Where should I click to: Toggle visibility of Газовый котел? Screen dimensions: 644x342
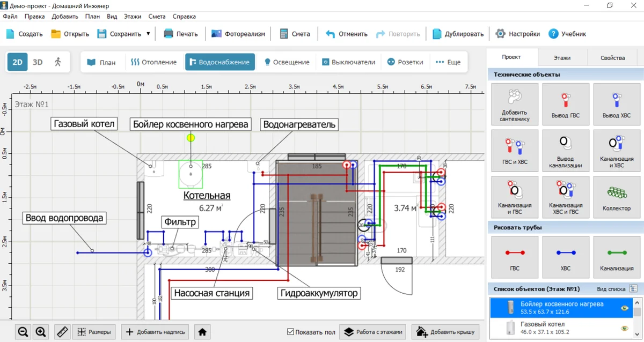624,328
